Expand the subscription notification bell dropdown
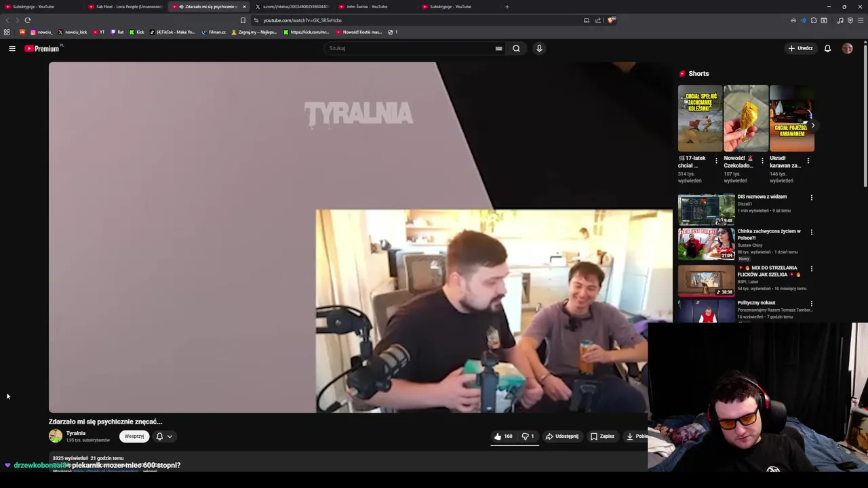Viewport: 868px width, 488px height. tap(164, 436)
